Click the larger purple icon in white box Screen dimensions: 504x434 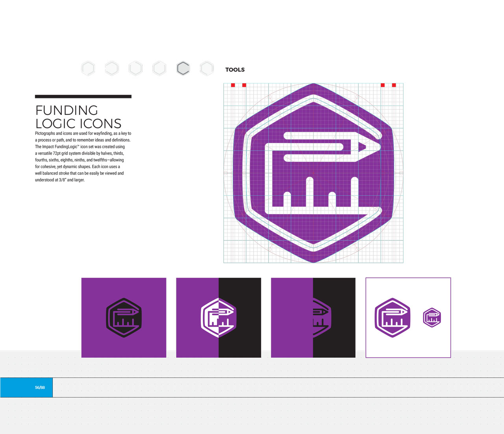[393, 318]
